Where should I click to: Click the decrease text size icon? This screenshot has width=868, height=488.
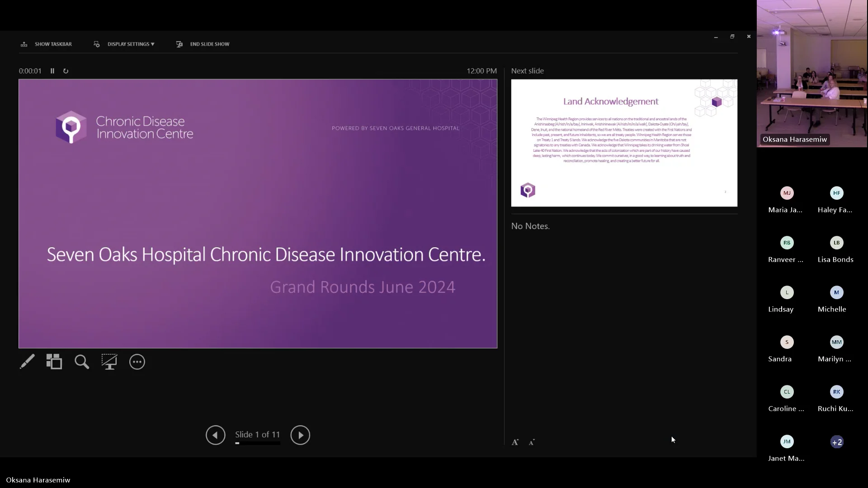pos(531,442)
